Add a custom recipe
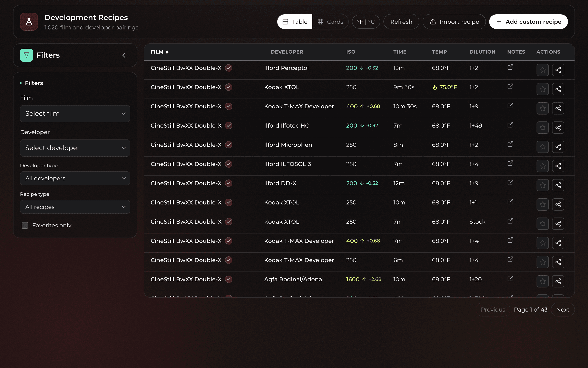Viewport: 588px width, 368px height. coord(528,22)
